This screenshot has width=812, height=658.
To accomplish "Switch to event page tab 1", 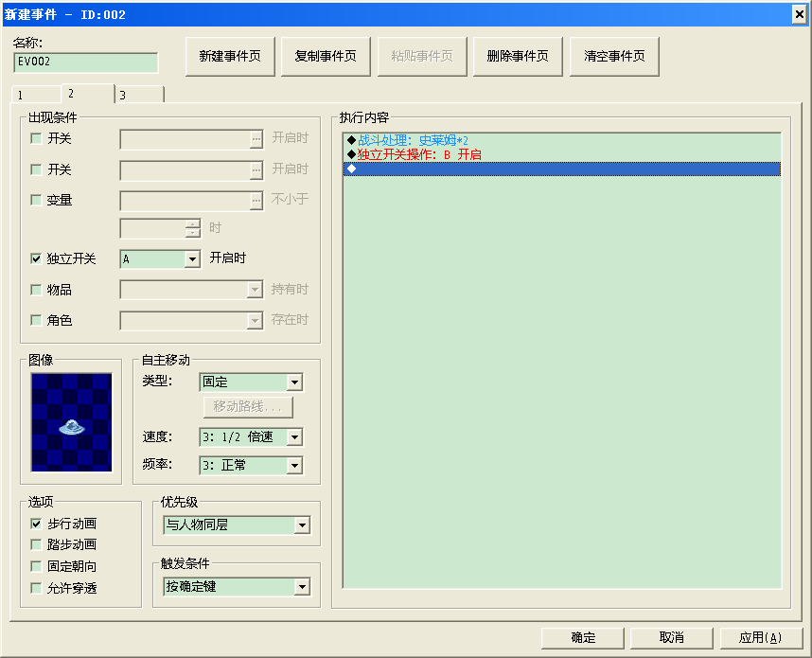I will point(36,95).
